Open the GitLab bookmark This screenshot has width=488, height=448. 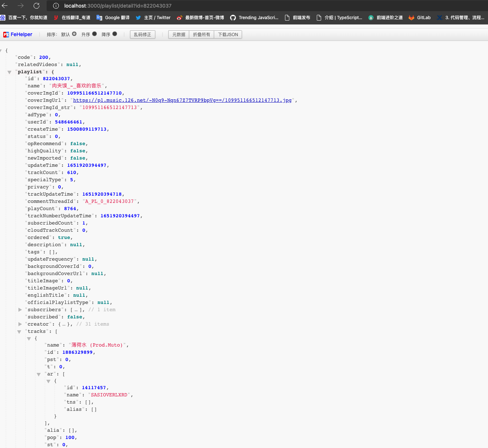coord(419,17)
